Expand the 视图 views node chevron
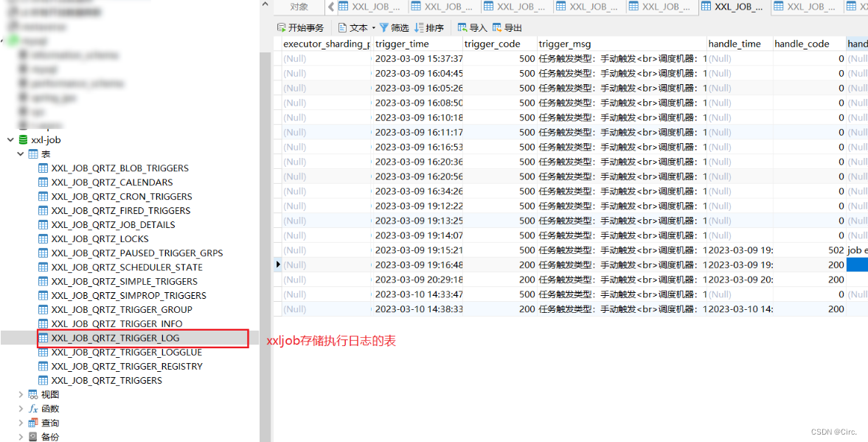This screenshot has width=868, height=442. pos(21,395)
